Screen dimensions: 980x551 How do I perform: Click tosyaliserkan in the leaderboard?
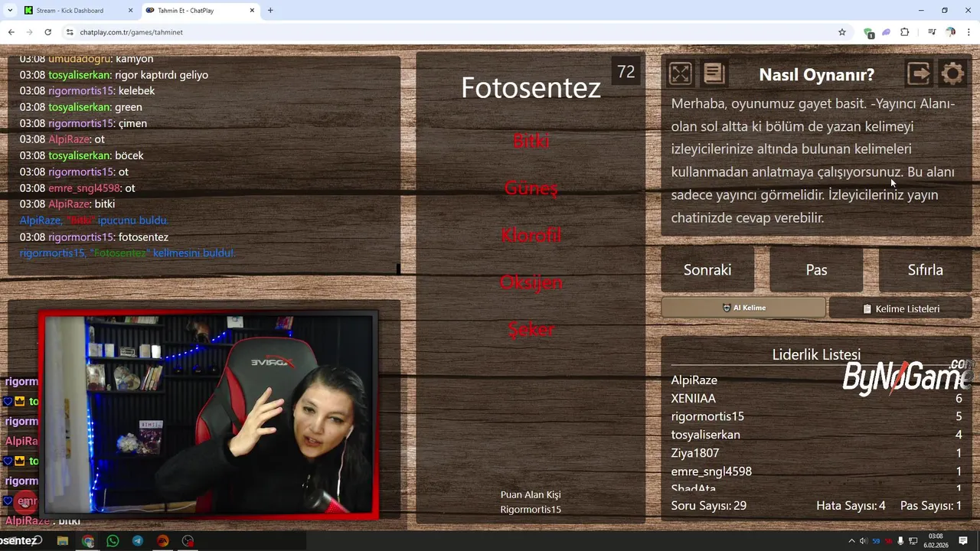point(705,435)
